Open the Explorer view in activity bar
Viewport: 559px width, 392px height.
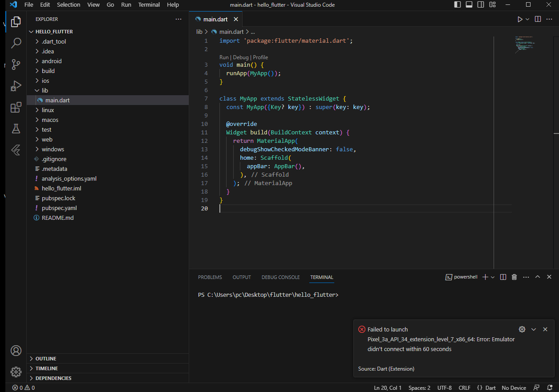(16, 21)
